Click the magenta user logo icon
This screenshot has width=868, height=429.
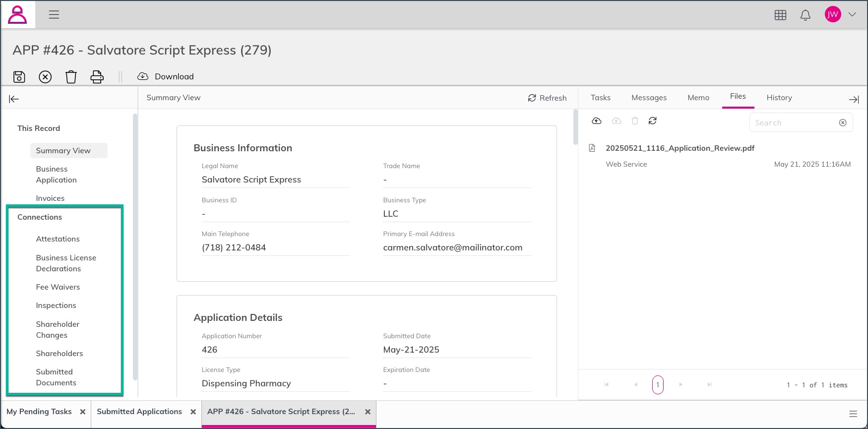click(x=17, y=14)
